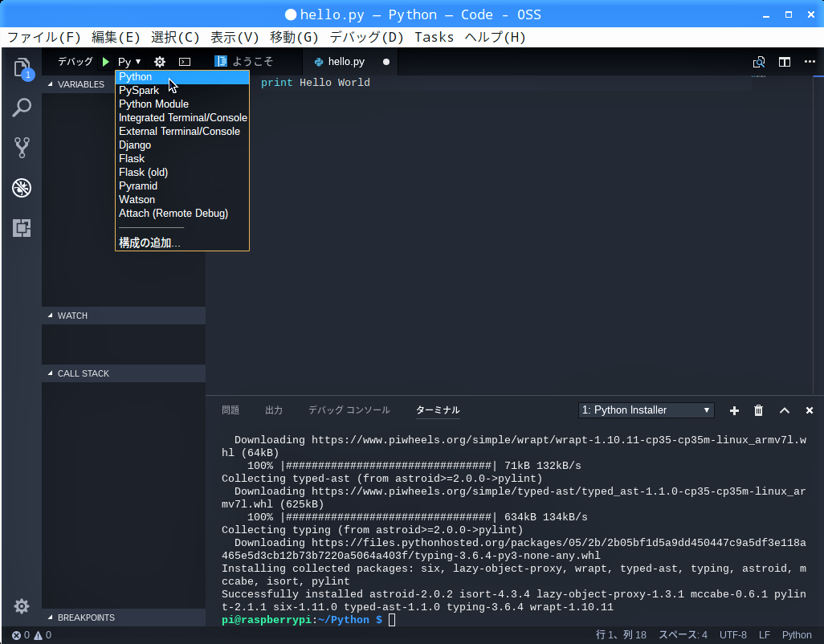Create a new terminal with plus icon
Viewport: 824px width, 644px height.
coord(734,410)
